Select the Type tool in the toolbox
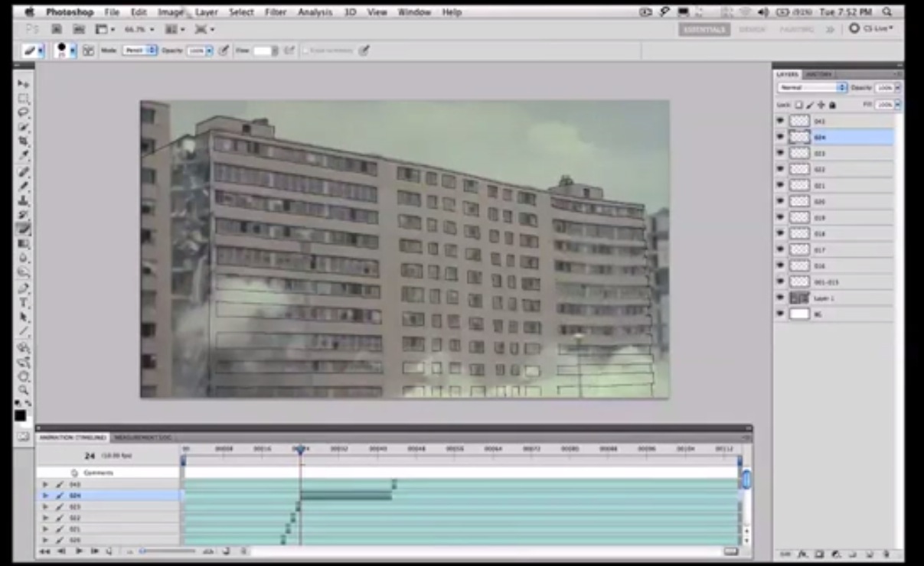The height and width of the screenshot is (566, 924). click(x=23, y=303)
